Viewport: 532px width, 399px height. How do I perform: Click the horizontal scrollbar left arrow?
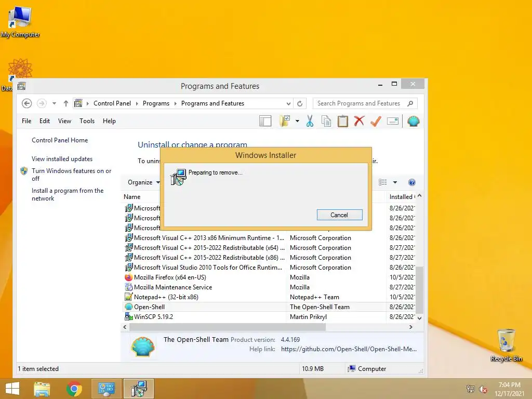coord(125,327)
